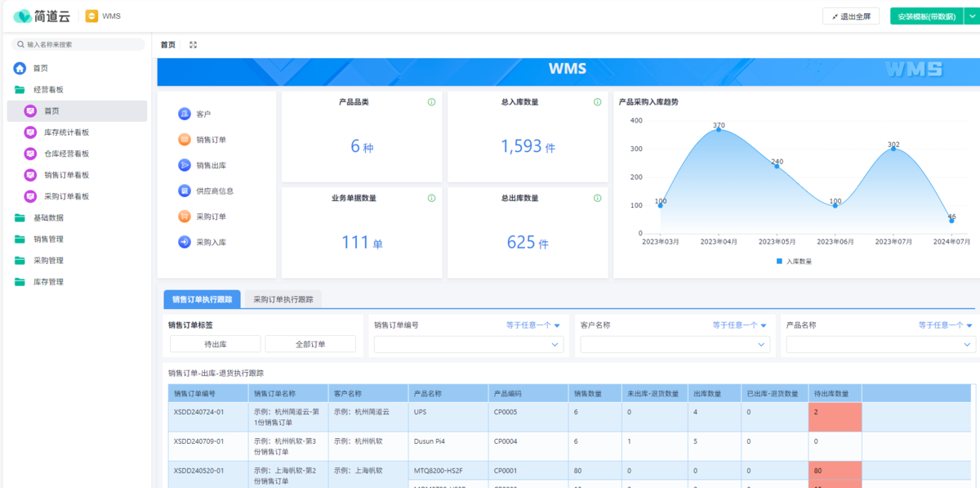
Task: Click the 客户 shortcut icon
Action: (185, 114)
